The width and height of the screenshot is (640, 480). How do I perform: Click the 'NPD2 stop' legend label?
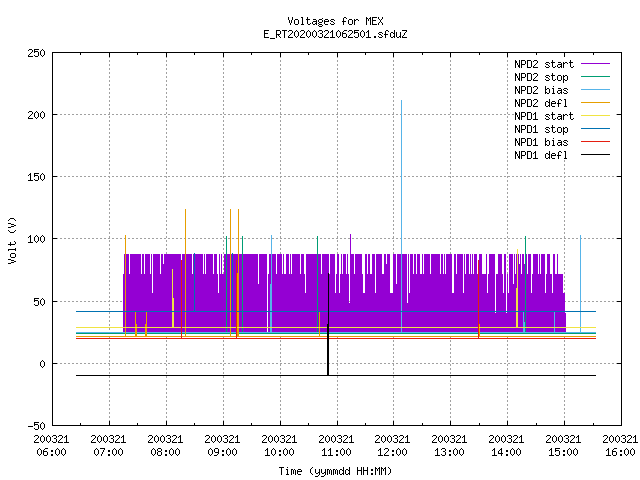(x=541, y=77)
